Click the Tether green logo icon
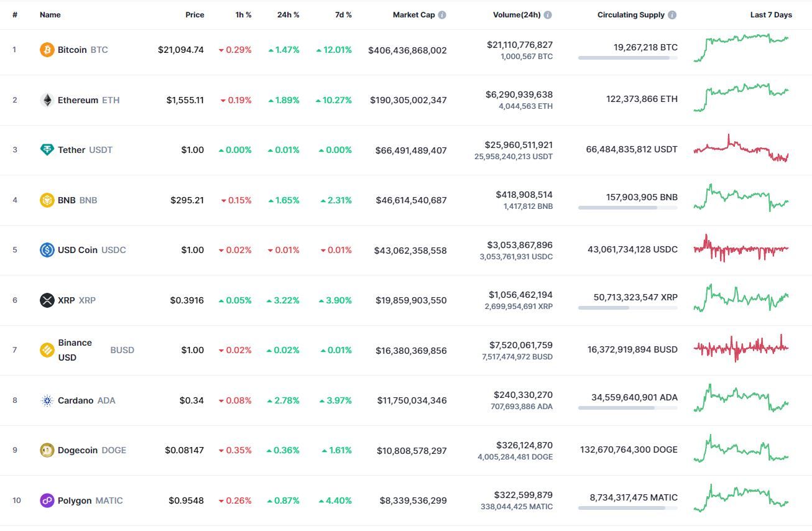This screenshot has height=531, width=812. 47,150
